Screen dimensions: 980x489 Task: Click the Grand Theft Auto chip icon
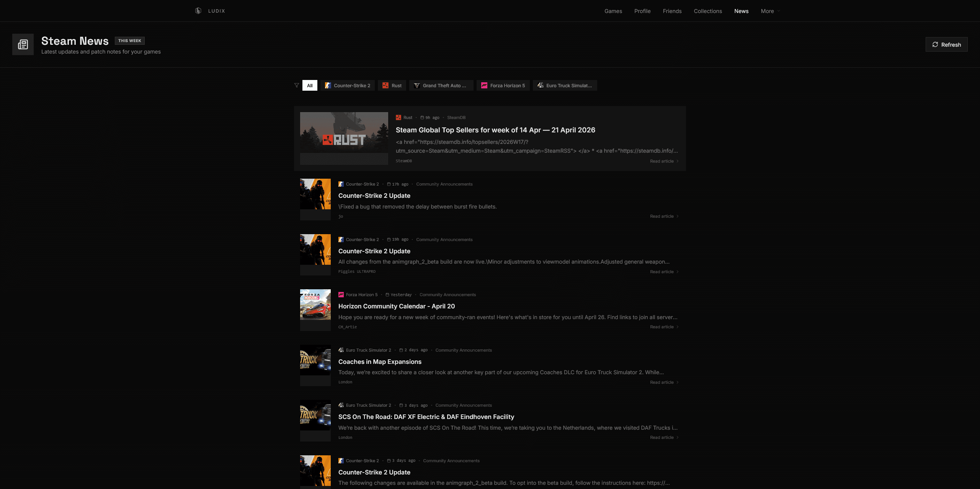click(x=417, y=85)
